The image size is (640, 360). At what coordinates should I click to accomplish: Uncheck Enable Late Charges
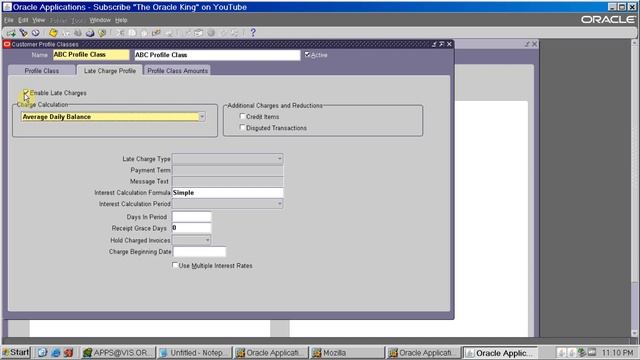coord(26,93)
